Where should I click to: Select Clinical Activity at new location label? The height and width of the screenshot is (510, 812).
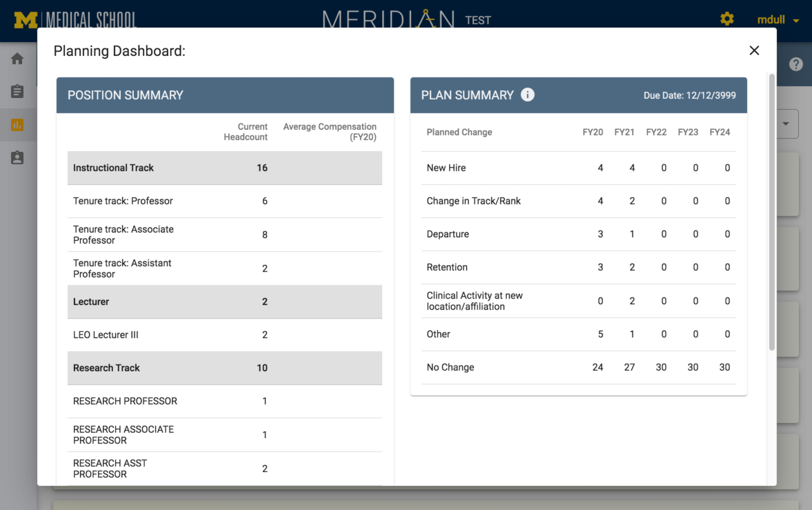(475, 301)
